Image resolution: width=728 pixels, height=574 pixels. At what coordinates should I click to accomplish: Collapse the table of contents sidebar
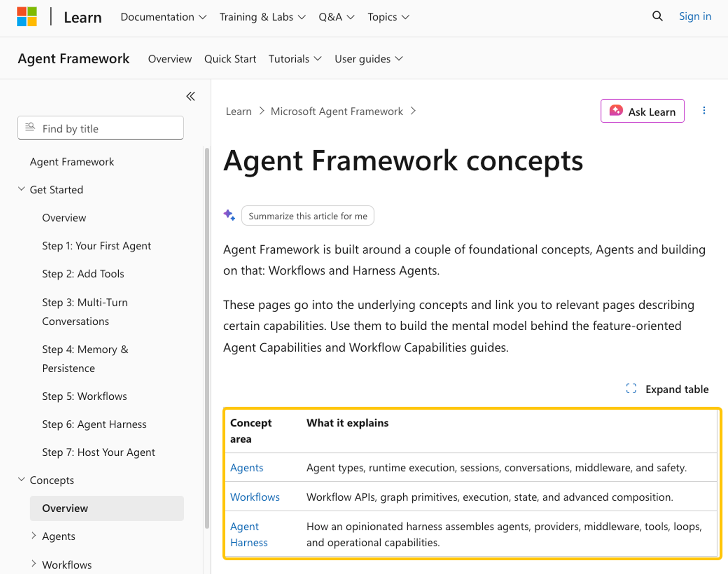coord(191,96)
